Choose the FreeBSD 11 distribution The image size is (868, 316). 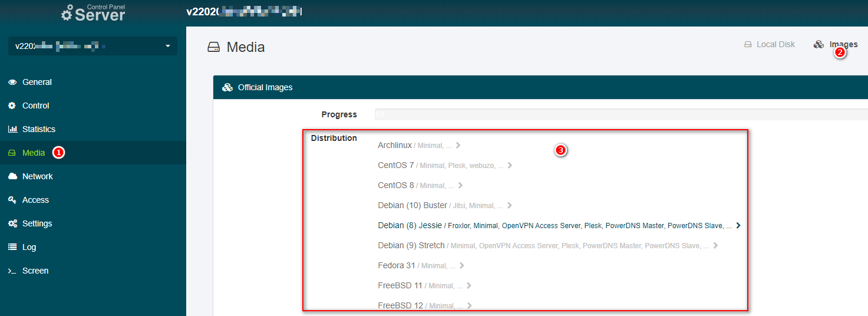click(x=400, y=285)
